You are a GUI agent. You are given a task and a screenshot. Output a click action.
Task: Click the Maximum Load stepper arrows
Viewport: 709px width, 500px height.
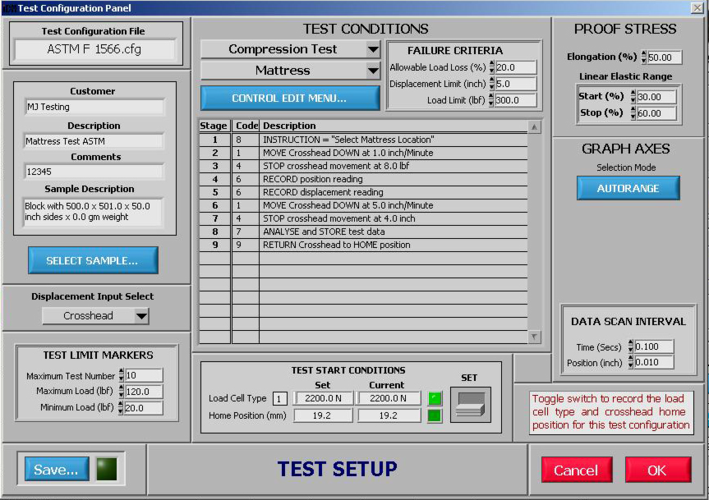(121, 391)
